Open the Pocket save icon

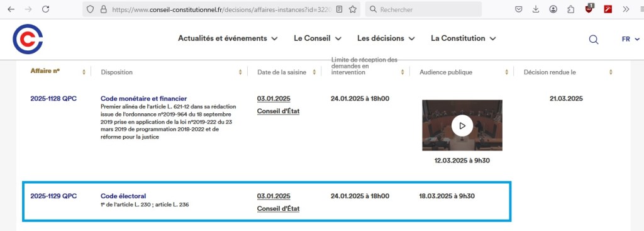(519, 9)
